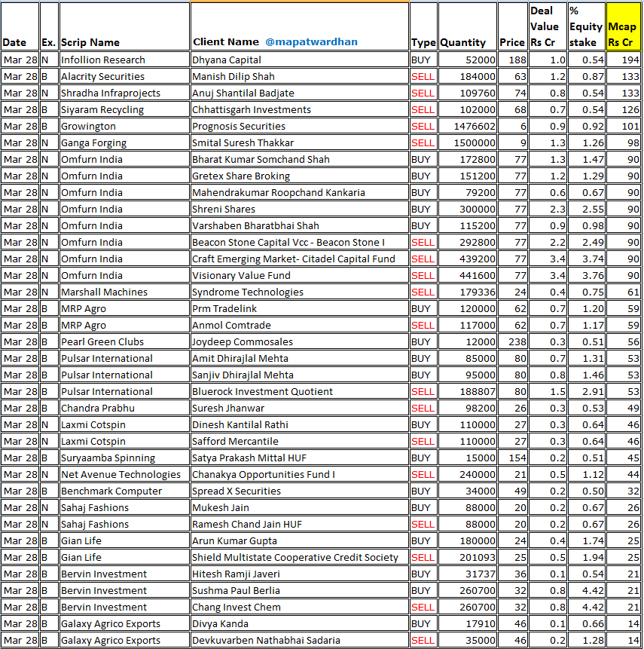Select 'Chanakya Opportunities Fund I' cell
Screen dimensions: 644x649
[300, 474]
